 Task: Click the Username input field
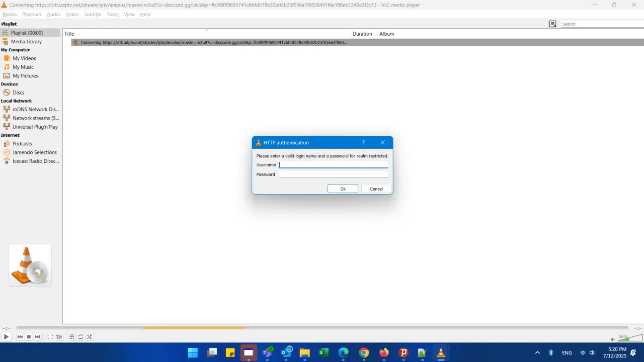click(334, 164)
